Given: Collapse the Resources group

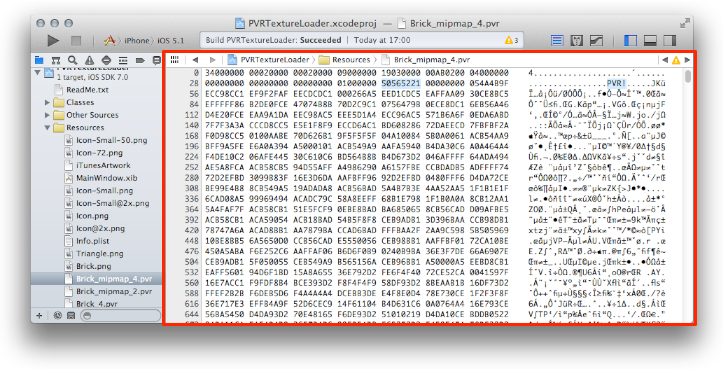Looking at the screenshot, I should pyautogui.click(x=47, y=127).
